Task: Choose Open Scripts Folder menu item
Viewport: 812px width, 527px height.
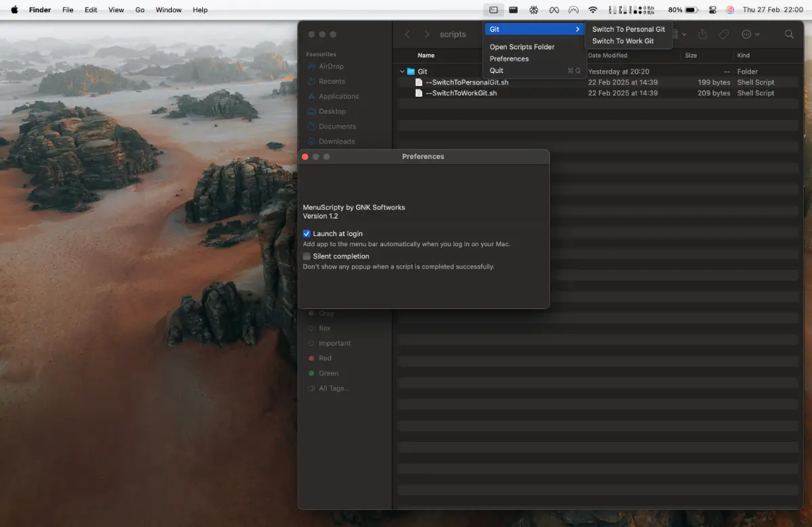Action: coord(522,47)
